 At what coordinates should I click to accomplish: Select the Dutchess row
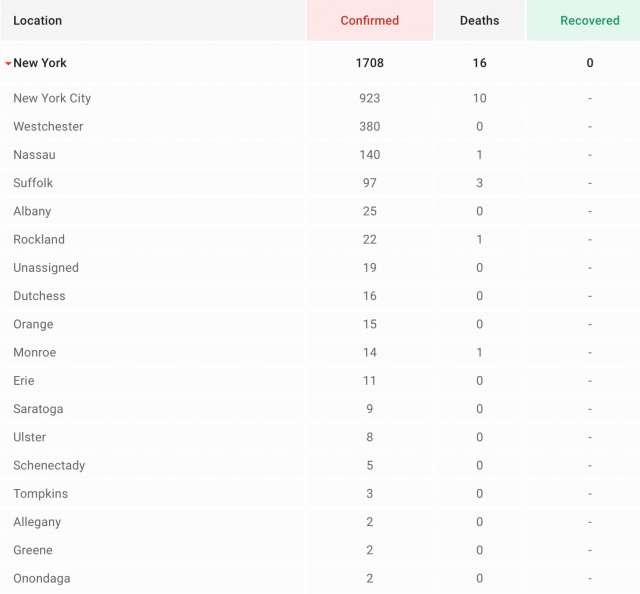coord(39,296)
